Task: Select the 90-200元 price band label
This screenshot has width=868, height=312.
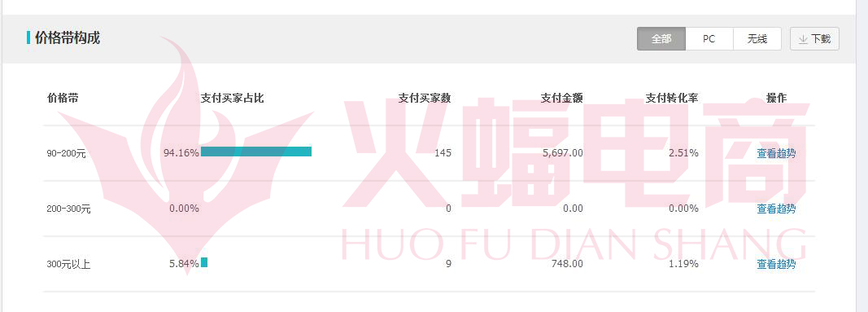Action: tap(67, 153)
